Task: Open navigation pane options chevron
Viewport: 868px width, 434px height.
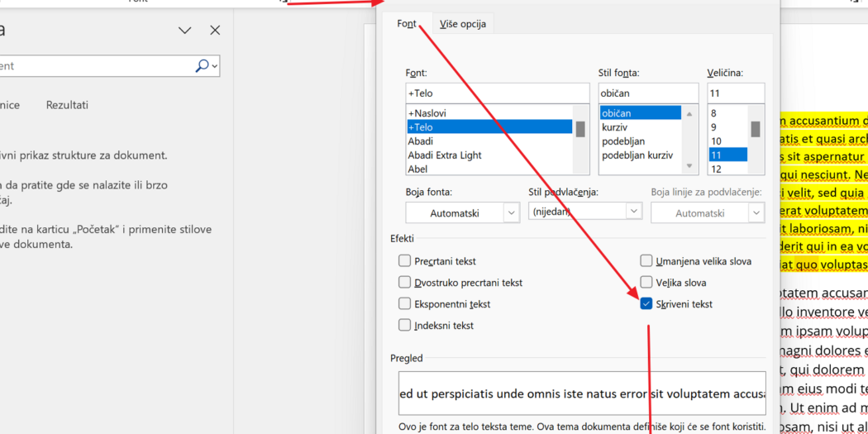Action: [x=185, y=30]
